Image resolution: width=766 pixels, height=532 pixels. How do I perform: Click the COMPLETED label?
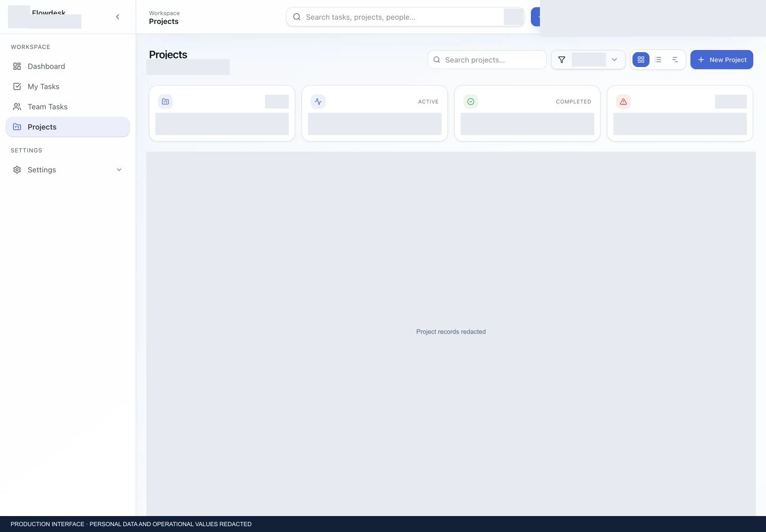pyautogui.click(x=573, y=102)
